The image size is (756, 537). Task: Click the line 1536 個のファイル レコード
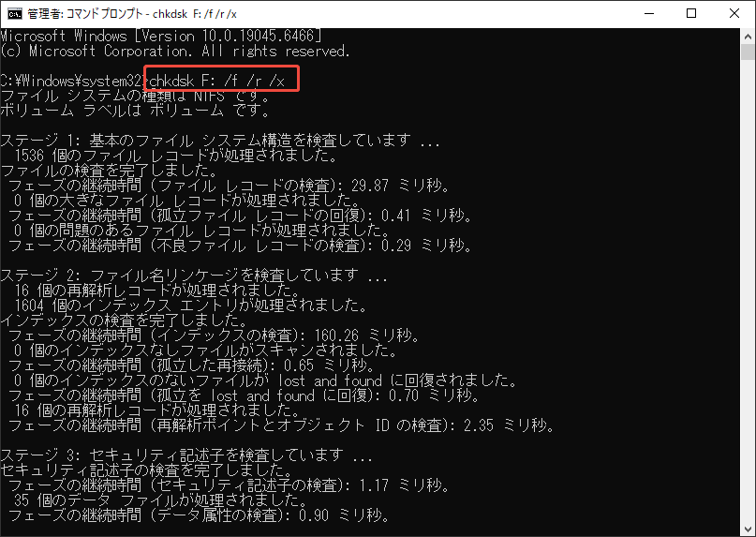click(x=176, y=156)
